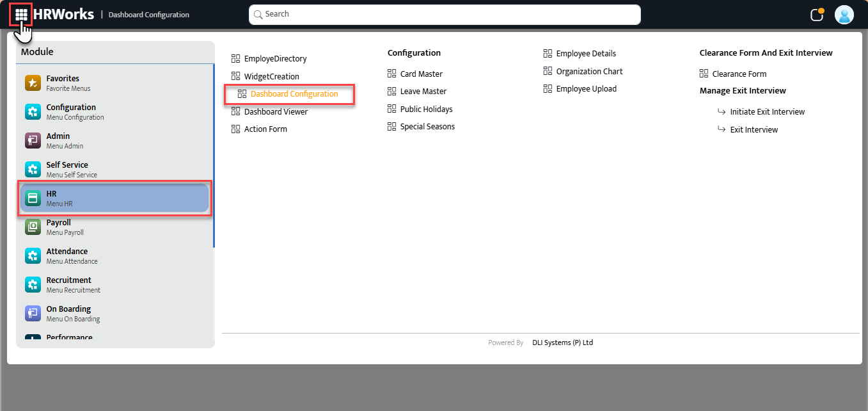
Task: Go to Leave Master configuration
Action: pyautogui.click(x=423, y=92)
